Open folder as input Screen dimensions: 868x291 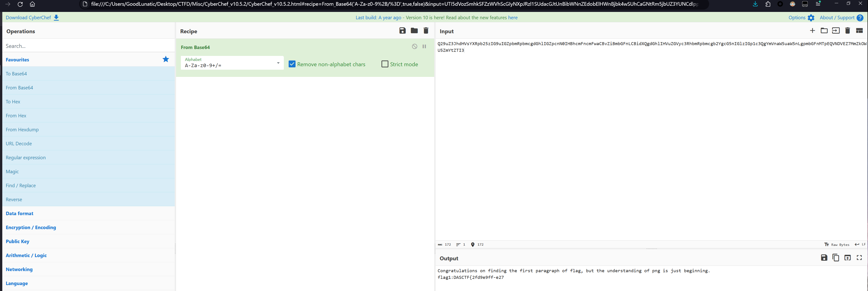point(824,31)
